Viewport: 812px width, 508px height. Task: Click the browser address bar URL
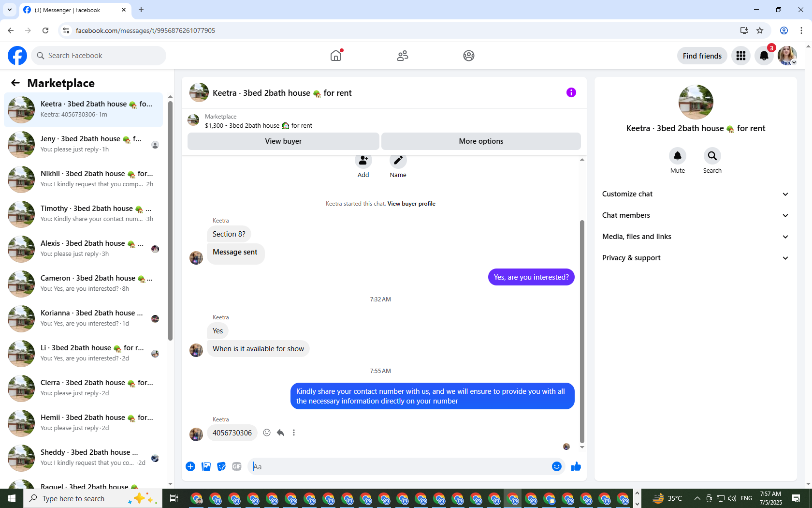(145, 30)
